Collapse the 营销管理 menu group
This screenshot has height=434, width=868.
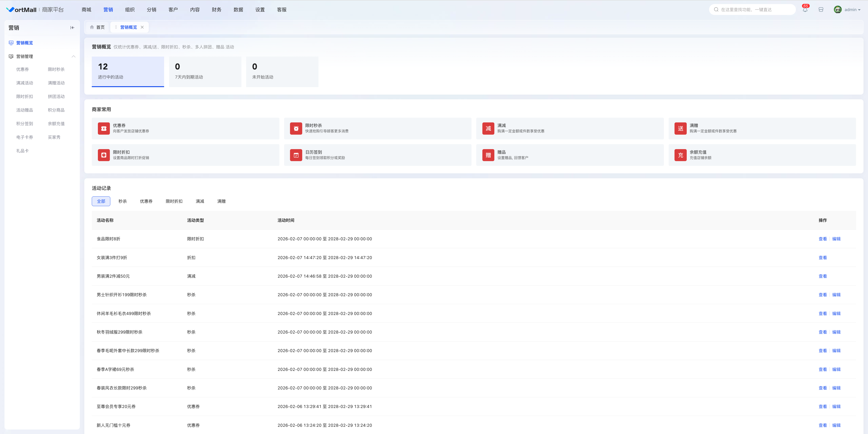(x=73, y=56)
